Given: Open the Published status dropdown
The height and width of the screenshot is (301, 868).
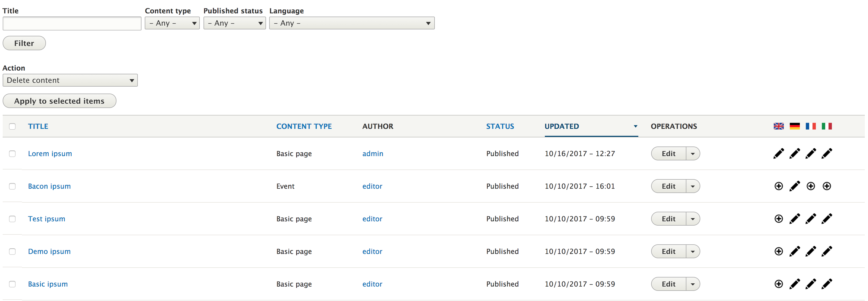Looking at the screenshot, I should tap(234, 23).
